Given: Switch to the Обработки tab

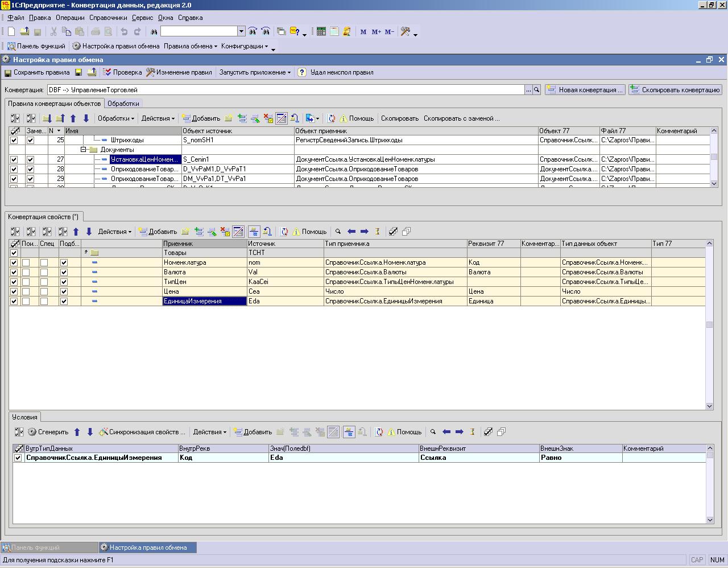Looking at the screenshot, I should pyautogui.click(x=123, y=104).
